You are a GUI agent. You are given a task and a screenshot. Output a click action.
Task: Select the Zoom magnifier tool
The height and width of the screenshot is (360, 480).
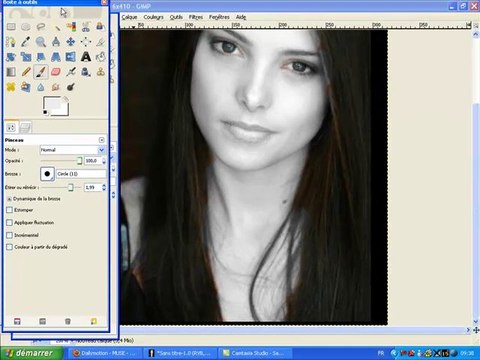coord(41,42)
